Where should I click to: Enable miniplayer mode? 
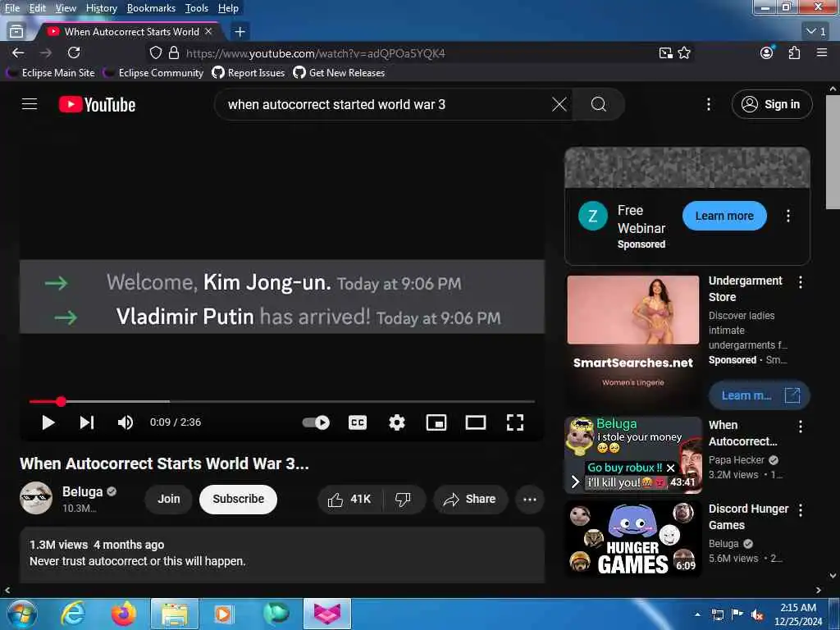(436, 422)
